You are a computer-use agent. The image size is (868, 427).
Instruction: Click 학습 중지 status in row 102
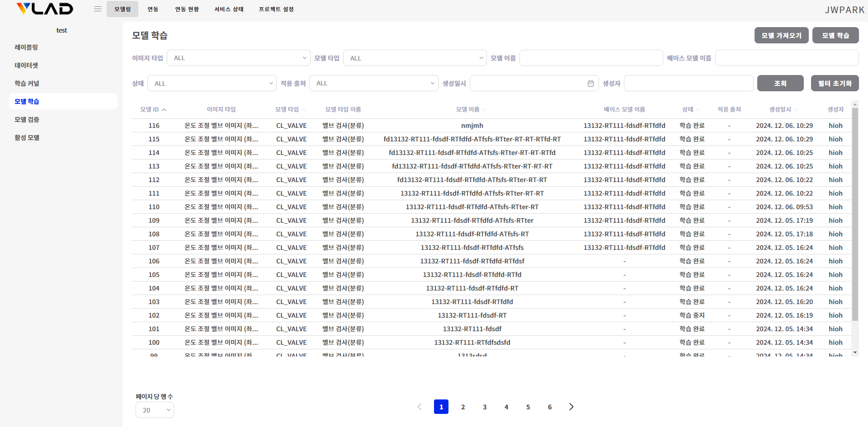[692, 315]
